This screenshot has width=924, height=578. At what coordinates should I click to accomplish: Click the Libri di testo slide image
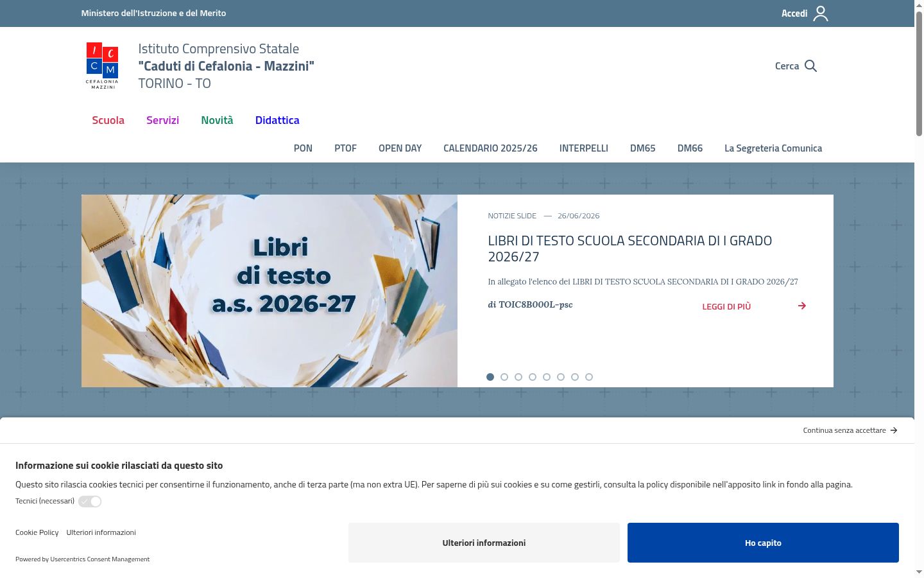pos(269,291)
